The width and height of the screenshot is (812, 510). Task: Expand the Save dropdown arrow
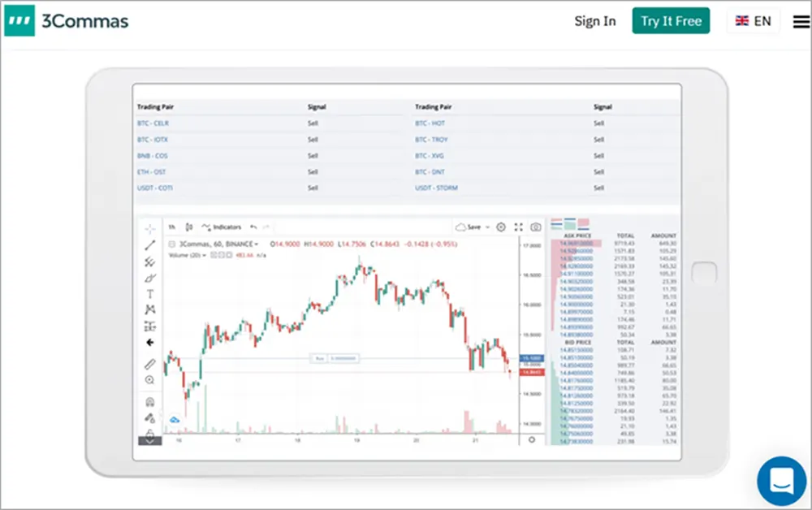click(x=487, y=227)
